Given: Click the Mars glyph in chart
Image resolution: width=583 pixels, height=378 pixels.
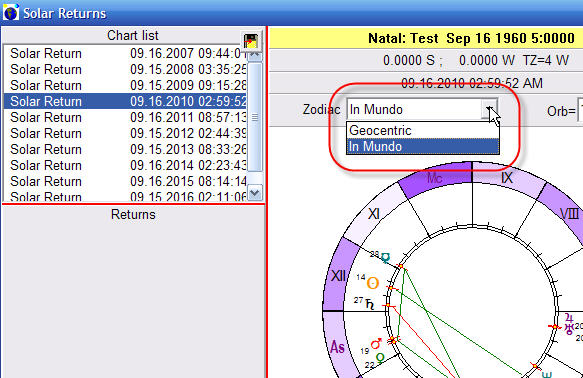Looking at the screenshot, I should (376, 344).
